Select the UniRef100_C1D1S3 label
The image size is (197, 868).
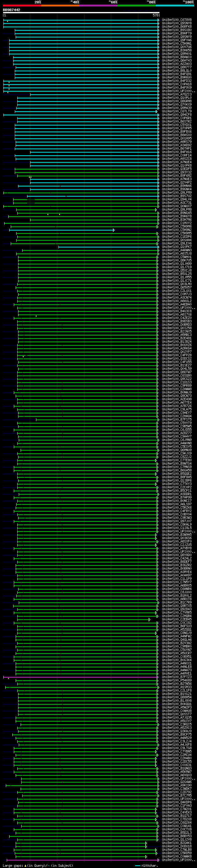point(177,382)
